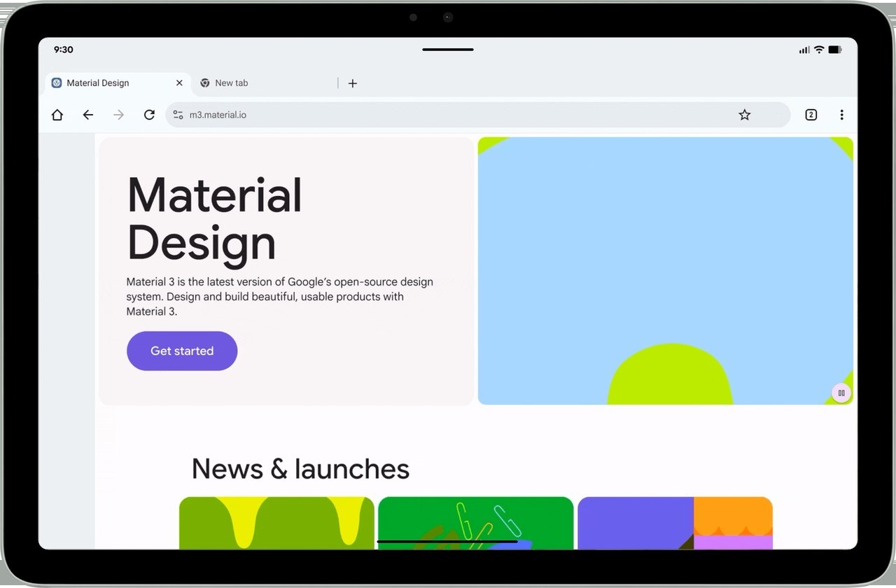Select the News & launches heading
This screenshot has height=588, width=896.
(x=300, y=468)
